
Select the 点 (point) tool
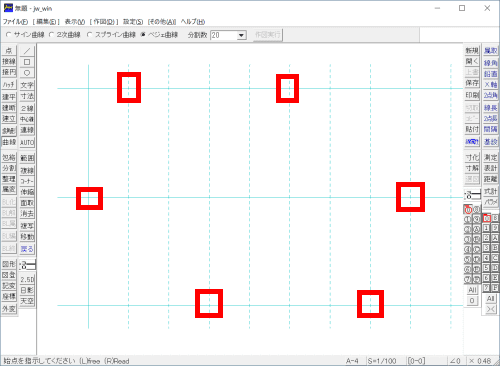(9, 51)
